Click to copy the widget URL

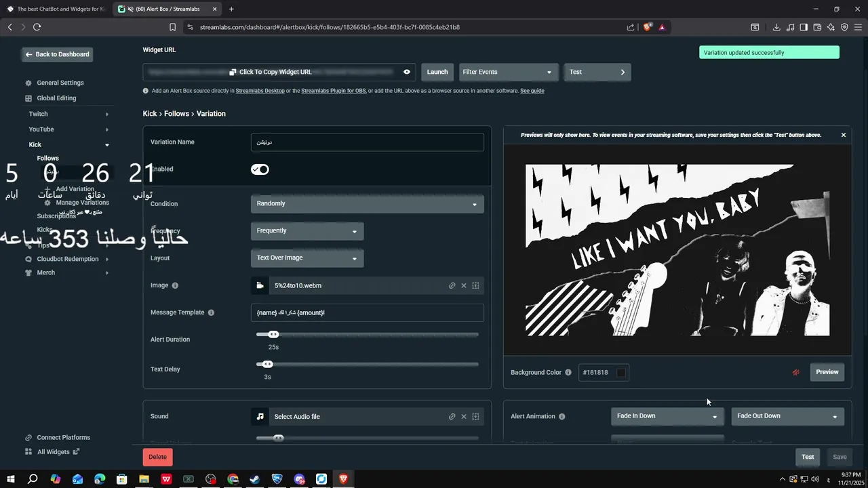(271, 72)
